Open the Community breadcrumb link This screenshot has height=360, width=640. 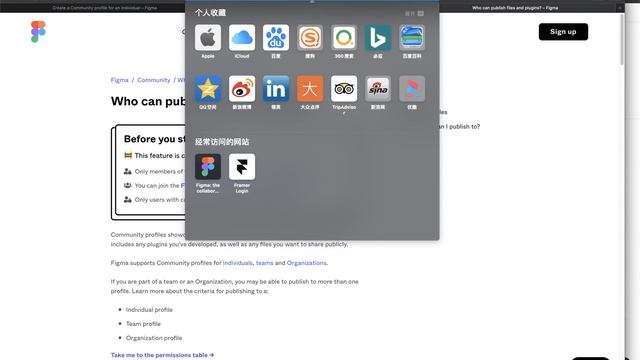(x=153, y=80)
